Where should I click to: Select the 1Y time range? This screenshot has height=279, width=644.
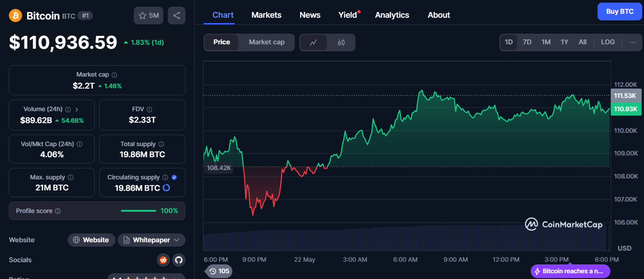(x=564, y=42)
